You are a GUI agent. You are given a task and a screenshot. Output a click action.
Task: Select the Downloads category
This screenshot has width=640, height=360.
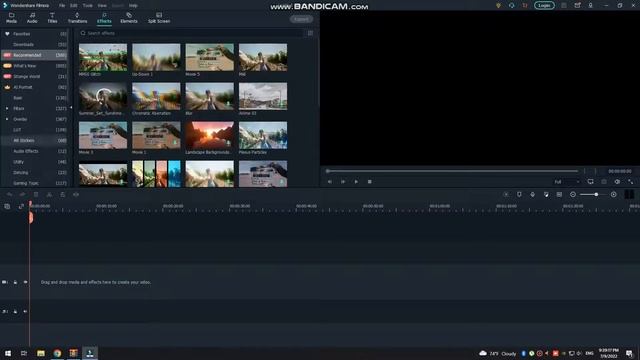34,44
